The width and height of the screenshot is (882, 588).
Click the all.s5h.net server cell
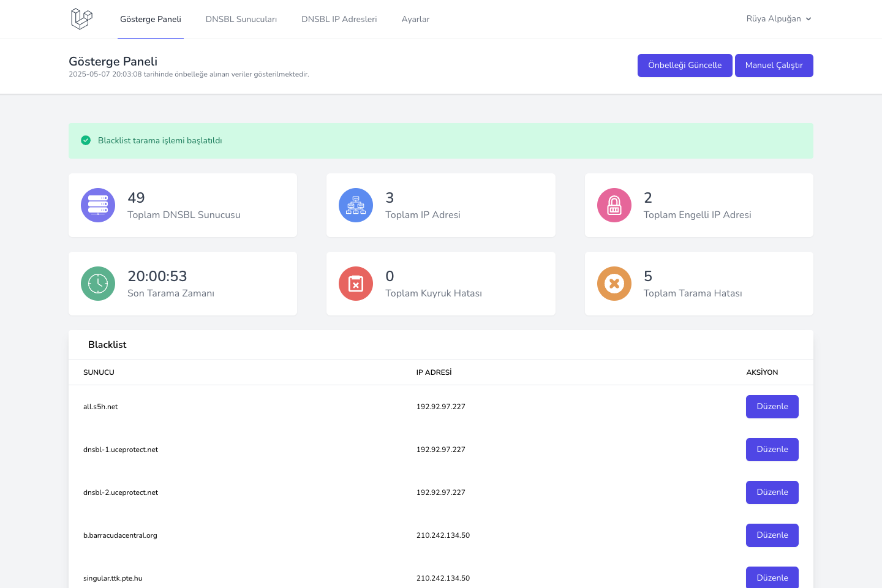pyautogui.click(x=100, y=407)
